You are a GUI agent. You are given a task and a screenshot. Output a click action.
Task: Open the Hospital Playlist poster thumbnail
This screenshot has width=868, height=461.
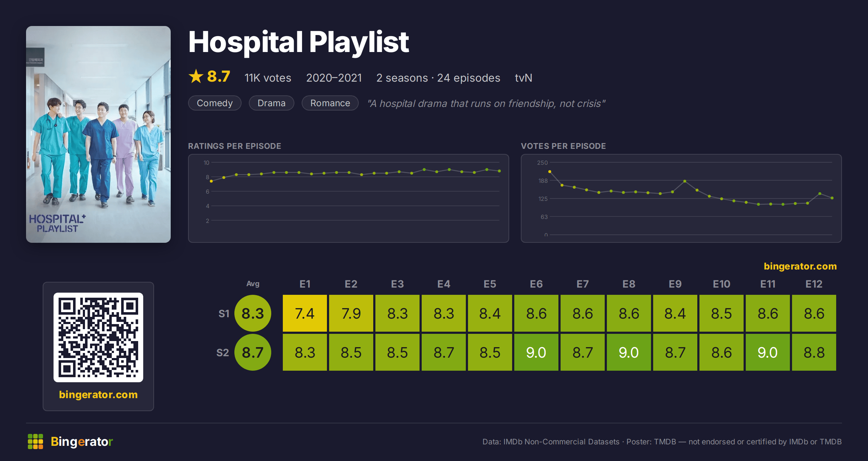coord(98,134)
